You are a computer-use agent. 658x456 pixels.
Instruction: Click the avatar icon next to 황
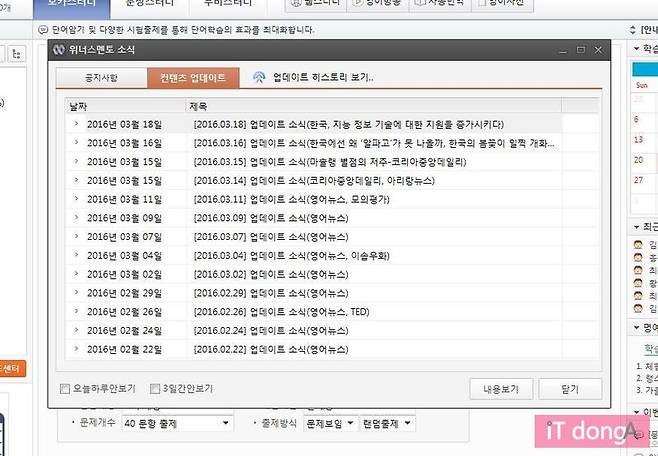(638, 283)
